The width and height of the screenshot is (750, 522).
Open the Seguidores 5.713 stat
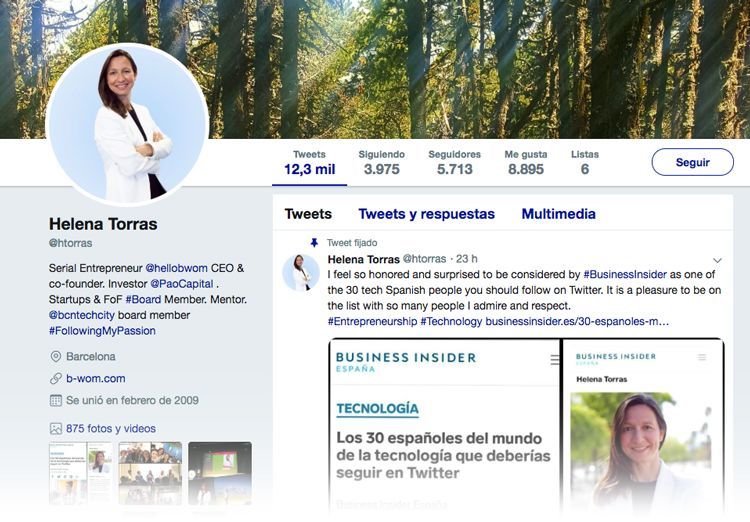point(454,163)
